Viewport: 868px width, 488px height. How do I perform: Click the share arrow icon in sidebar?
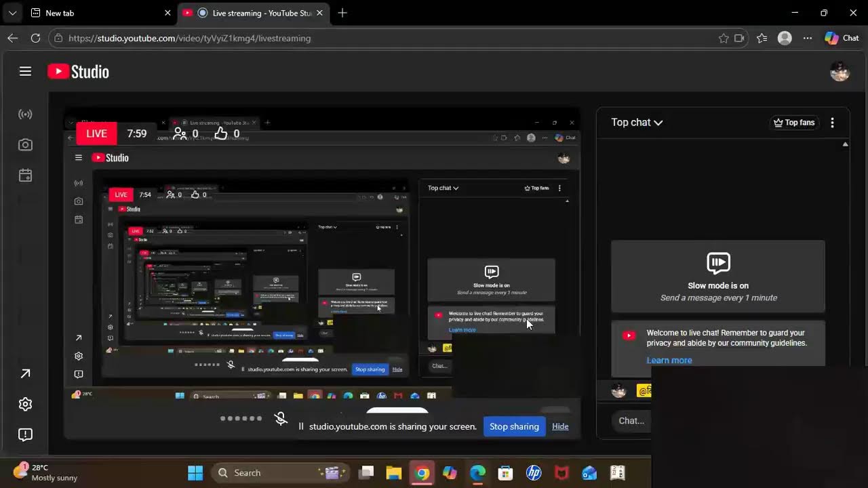tap(25, 373)
